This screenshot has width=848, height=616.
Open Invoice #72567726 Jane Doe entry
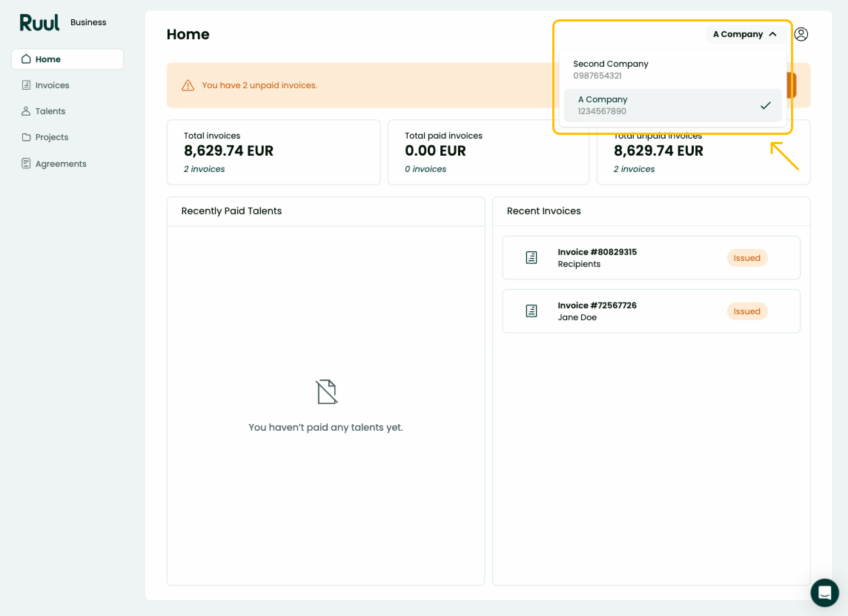651,311
